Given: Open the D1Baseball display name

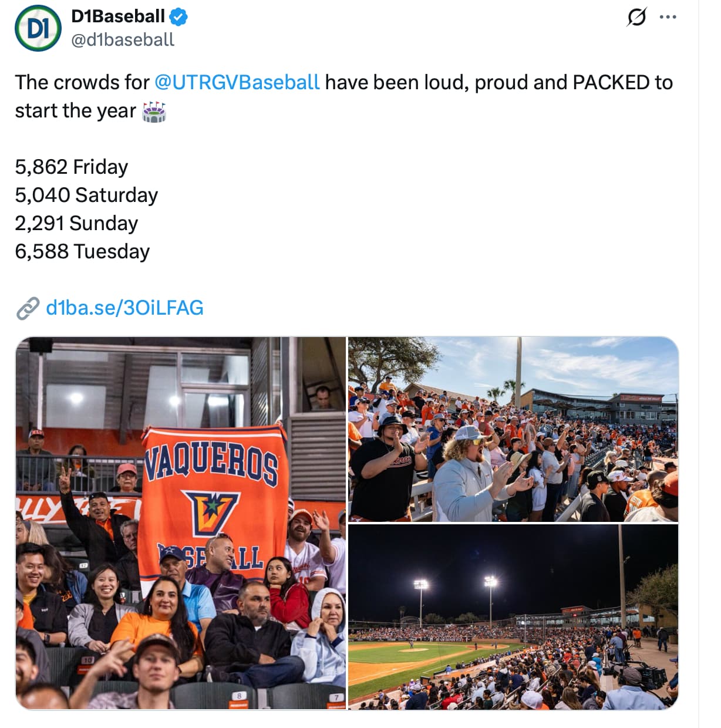Looking at the screenshot, I should 118,16.
